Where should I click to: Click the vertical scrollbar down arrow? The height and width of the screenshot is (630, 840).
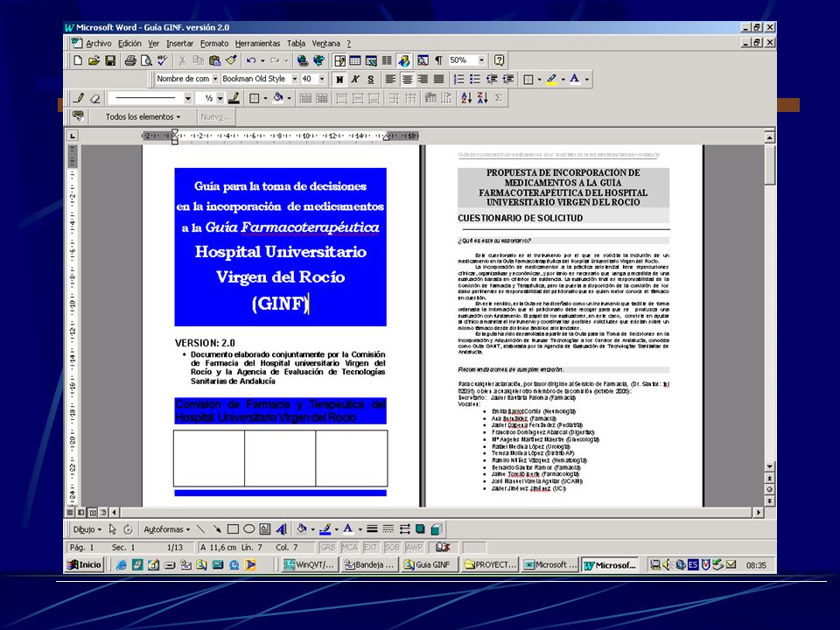click(x=769, y=466)
